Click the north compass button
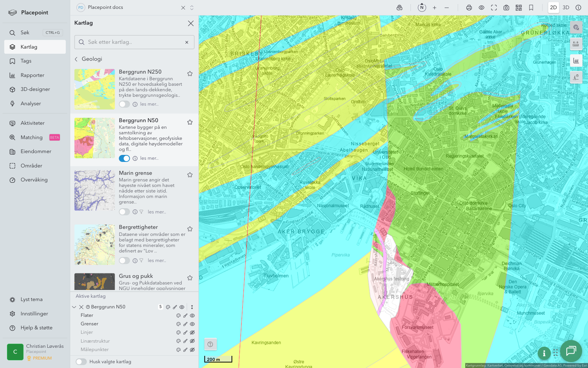588x368 pixels. click(x=422, y=7)
